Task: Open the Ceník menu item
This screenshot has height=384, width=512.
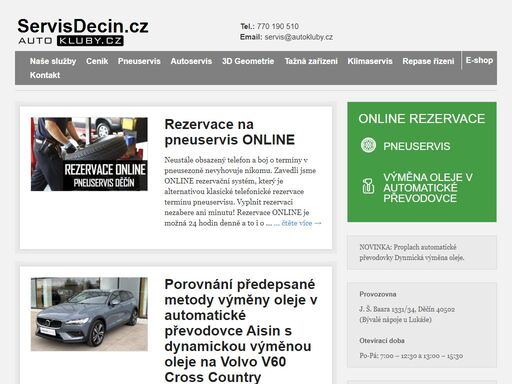Action: click(x=97, y=61)
